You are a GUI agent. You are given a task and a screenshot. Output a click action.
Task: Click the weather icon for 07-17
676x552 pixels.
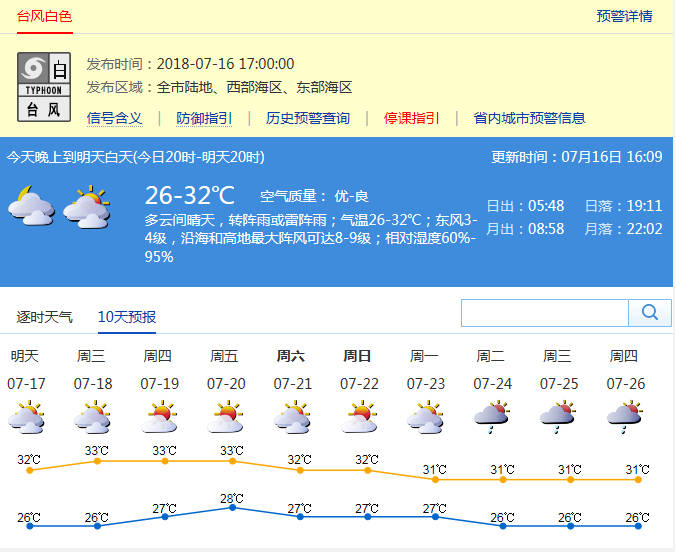click(26, 417)
